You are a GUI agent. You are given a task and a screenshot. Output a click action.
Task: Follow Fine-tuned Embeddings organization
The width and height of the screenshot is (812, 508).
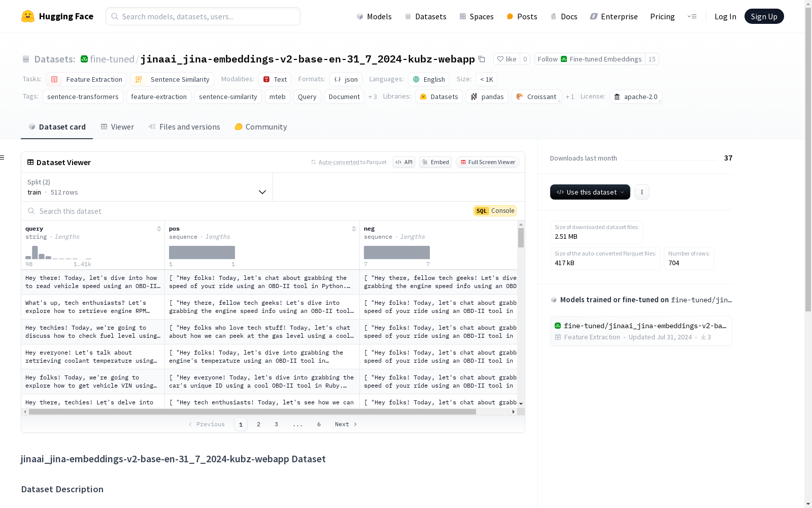[x=590, y=59]
